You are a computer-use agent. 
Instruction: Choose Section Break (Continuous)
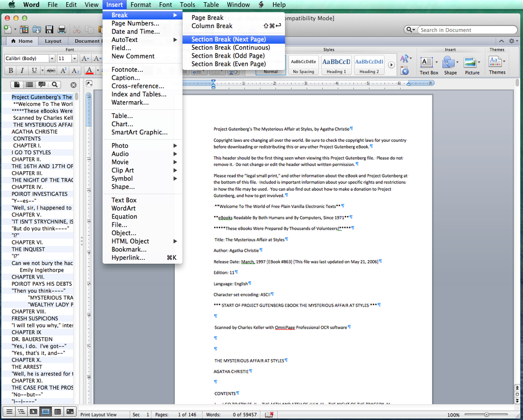point(230,48)
